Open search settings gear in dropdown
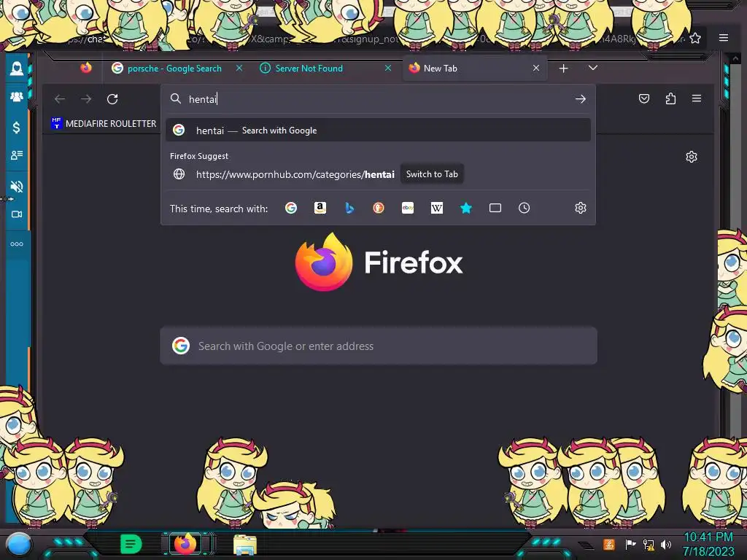747x560 pixels. [x=580, y=208]
